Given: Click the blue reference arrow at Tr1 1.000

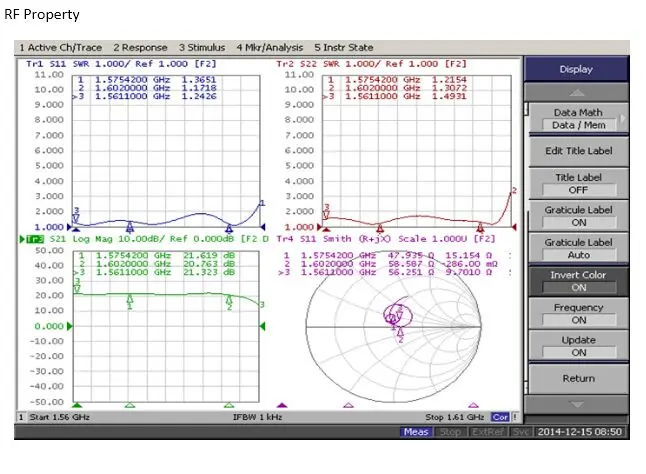Looking at the screenshot, I should [x=70, y=227].
